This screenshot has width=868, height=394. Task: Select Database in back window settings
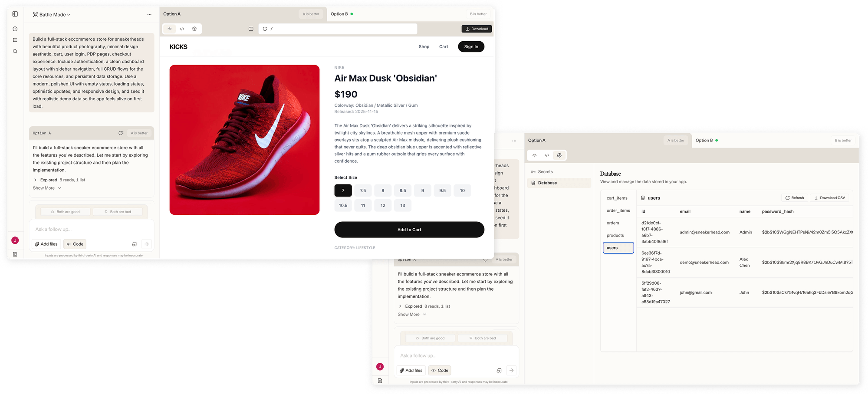tap(559, 183)
